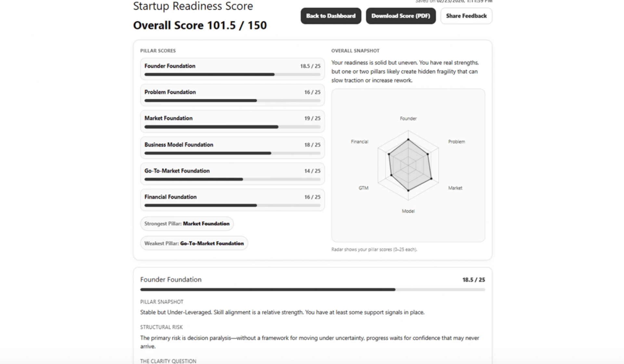The image size is (624, 364).
Task: Click the 'STRUCTURAL RISK' label
Action: tap(161, 327)
